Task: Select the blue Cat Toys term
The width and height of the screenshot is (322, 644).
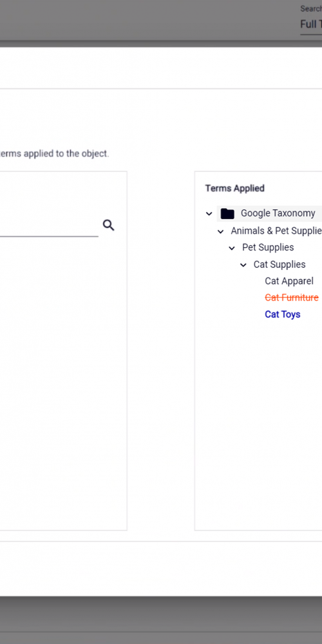Action: (283, 314)
